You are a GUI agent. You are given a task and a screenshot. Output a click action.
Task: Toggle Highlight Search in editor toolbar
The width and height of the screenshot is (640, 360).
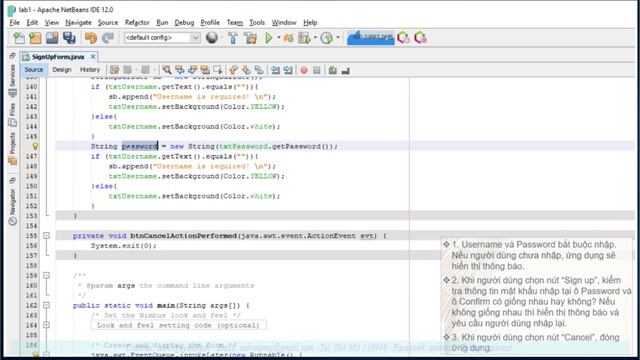click(x=205, y=70)
